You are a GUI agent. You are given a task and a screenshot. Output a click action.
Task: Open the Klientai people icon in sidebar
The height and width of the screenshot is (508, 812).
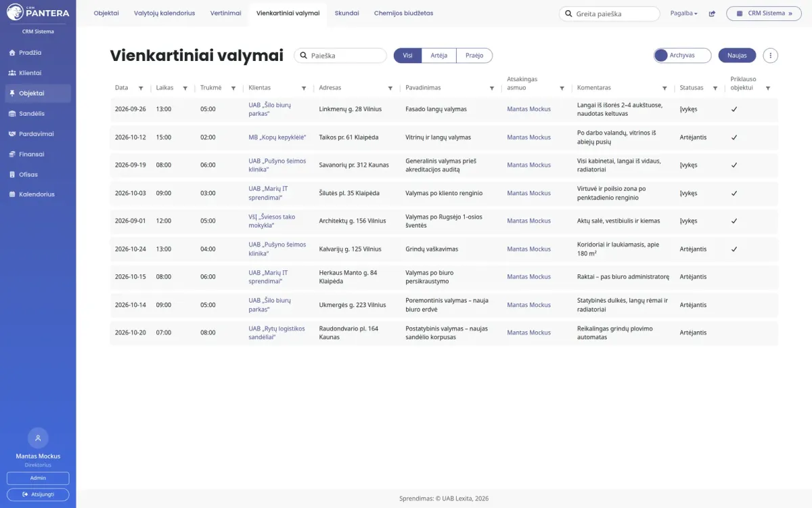tap(12, 73)
